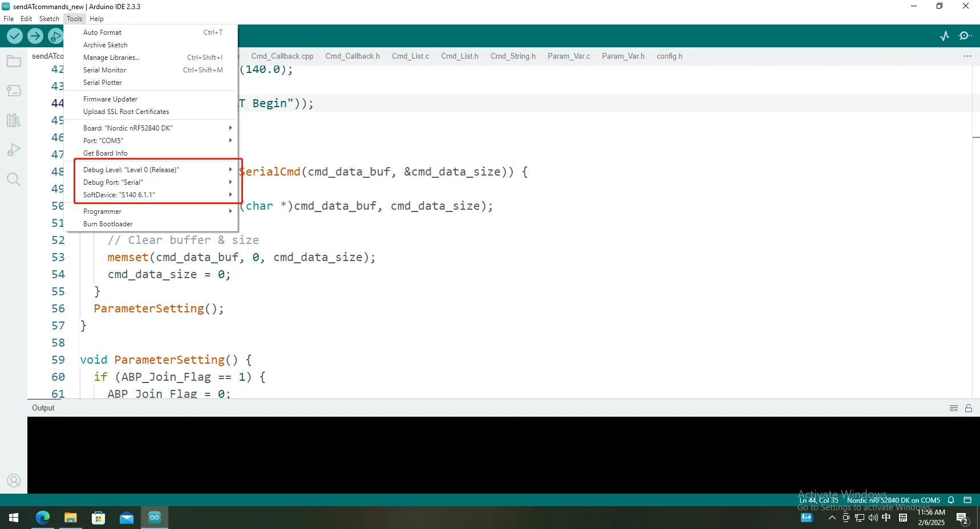Open File Explorer from the taskbar
The width and height of the screenshot is (980, 529).
tap(70, 518)
